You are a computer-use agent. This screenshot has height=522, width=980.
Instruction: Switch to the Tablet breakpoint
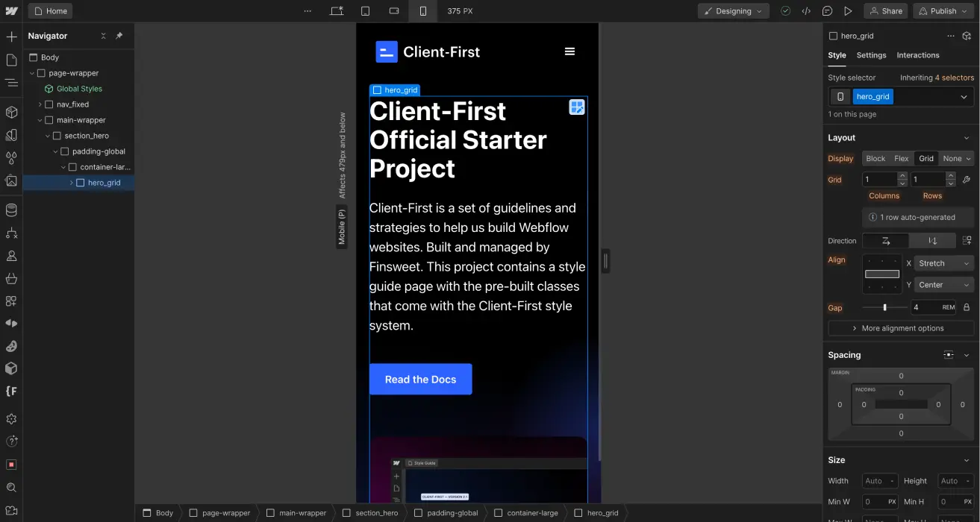point(365,10)
